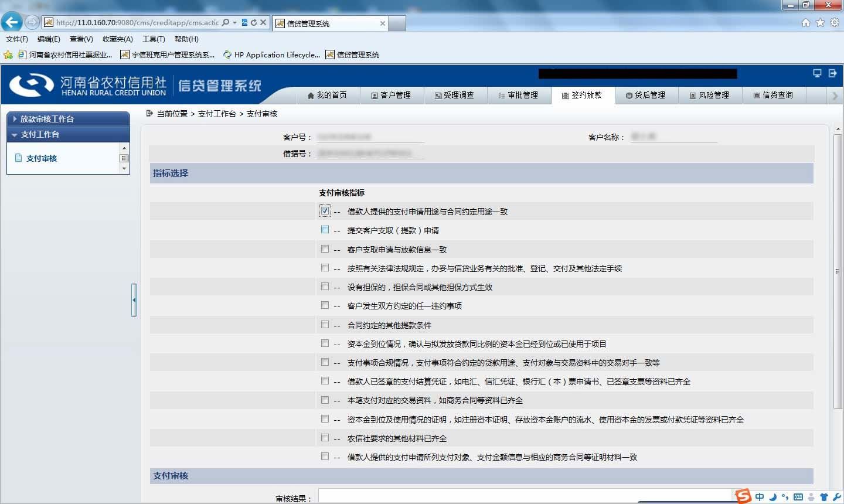Click the moon icon in IME bar
The width and height of the screenshot is (844, 504).
[x=772, y=497]
